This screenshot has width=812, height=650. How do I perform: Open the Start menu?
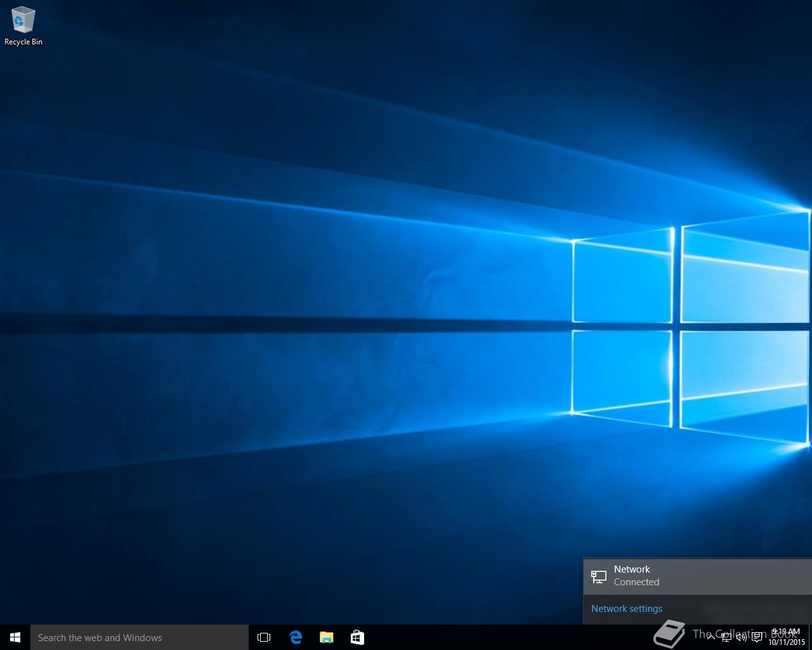click(15, 637)
